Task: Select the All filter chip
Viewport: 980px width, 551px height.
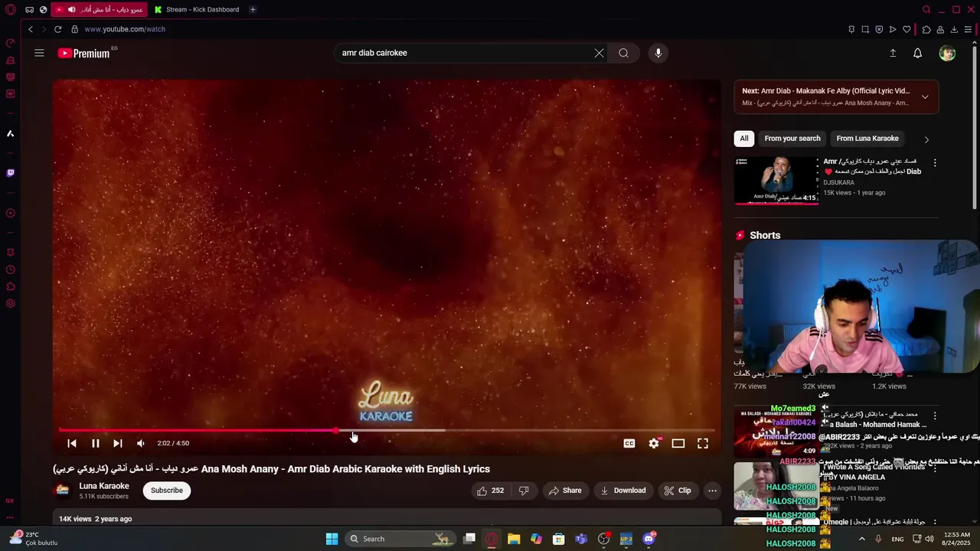Action: click(x=744, y=139)
